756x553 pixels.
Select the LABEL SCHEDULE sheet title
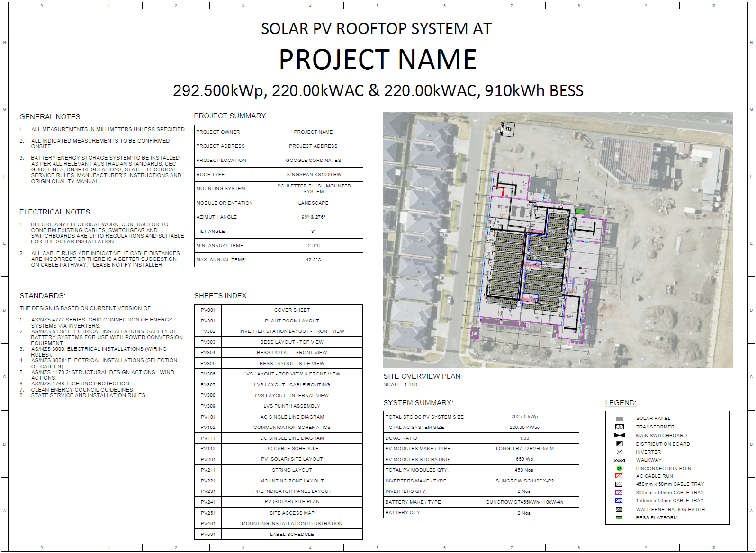[292, 535]
